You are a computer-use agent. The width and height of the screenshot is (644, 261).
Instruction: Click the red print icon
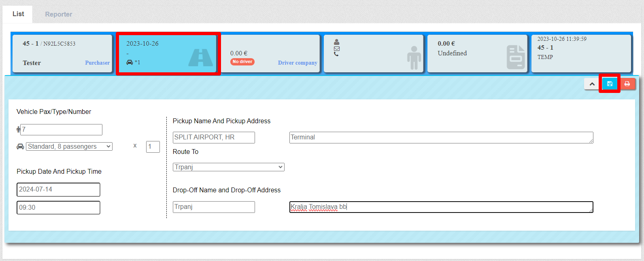(627, 84)
